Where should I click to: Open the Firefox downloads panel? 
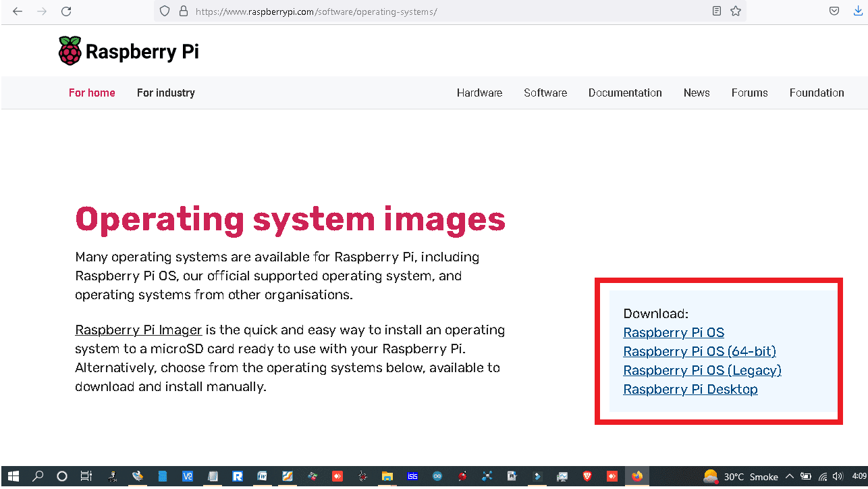click(858, 11)
